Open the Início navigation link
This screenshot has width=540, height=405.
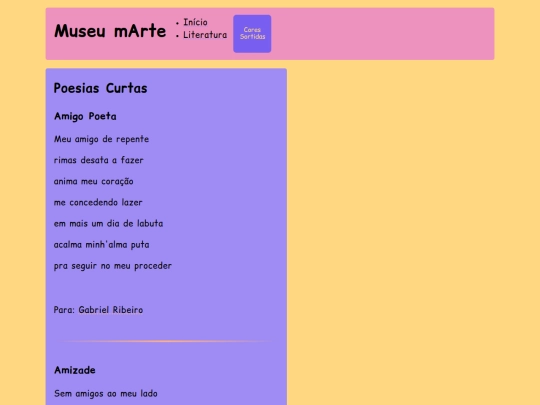coord(195,22)
